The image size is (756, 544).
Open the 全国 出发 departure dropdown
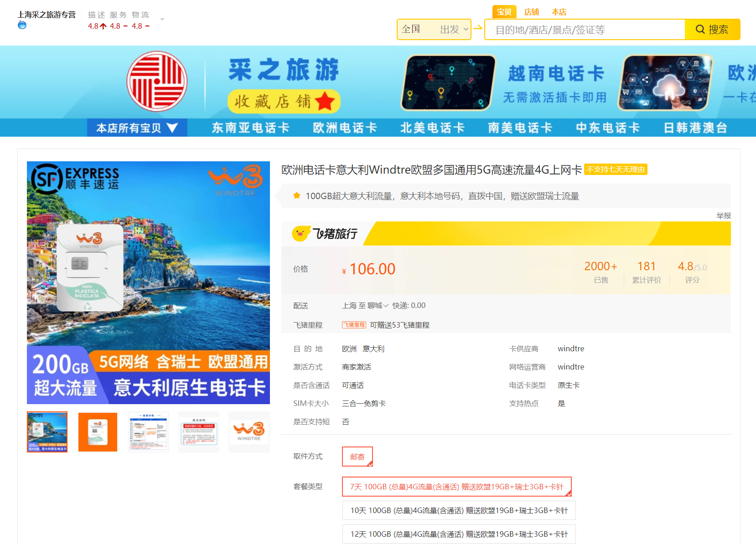pyautogui.click(x=434, y=29)
